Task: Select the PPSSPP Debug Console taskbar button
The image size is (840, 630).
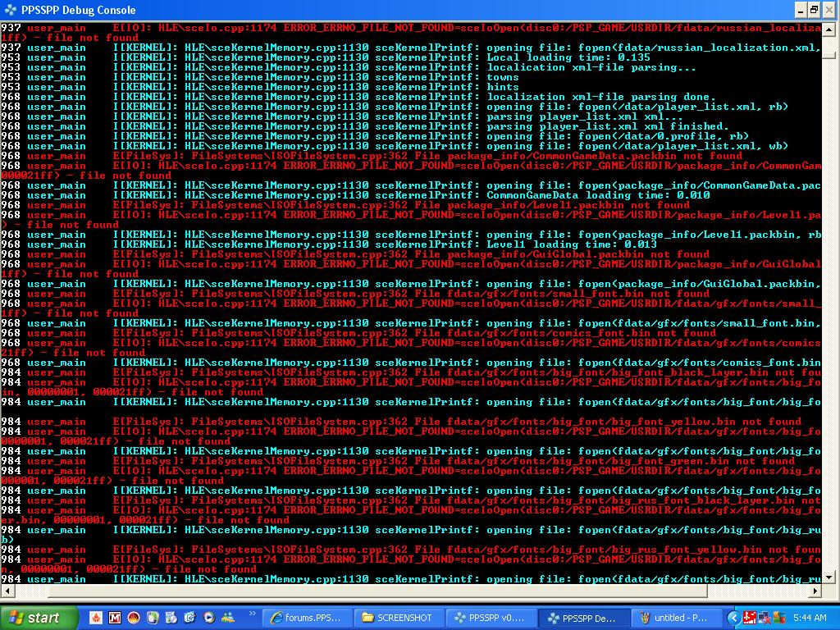Action: click(x=583, y=618)
